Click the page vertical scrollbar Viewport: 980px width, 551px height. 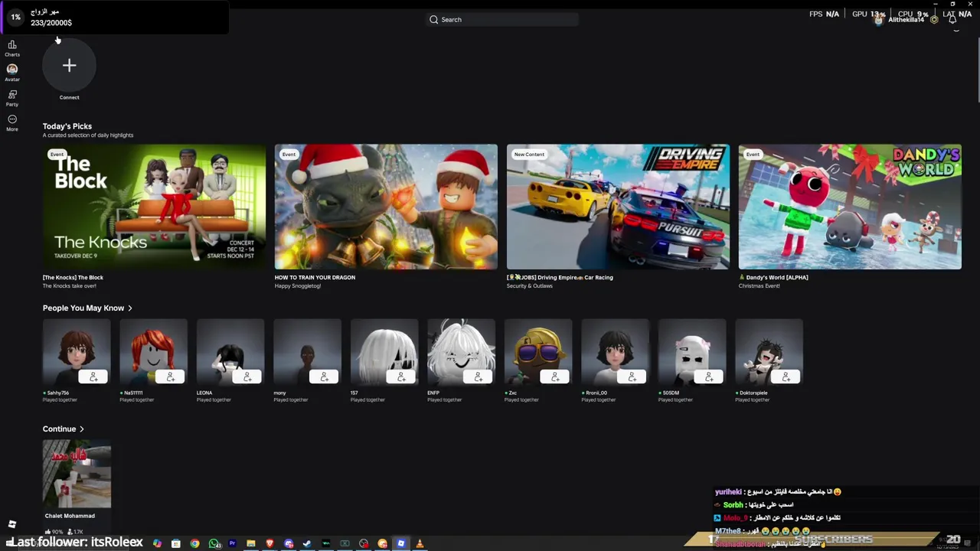pos(977,69)
